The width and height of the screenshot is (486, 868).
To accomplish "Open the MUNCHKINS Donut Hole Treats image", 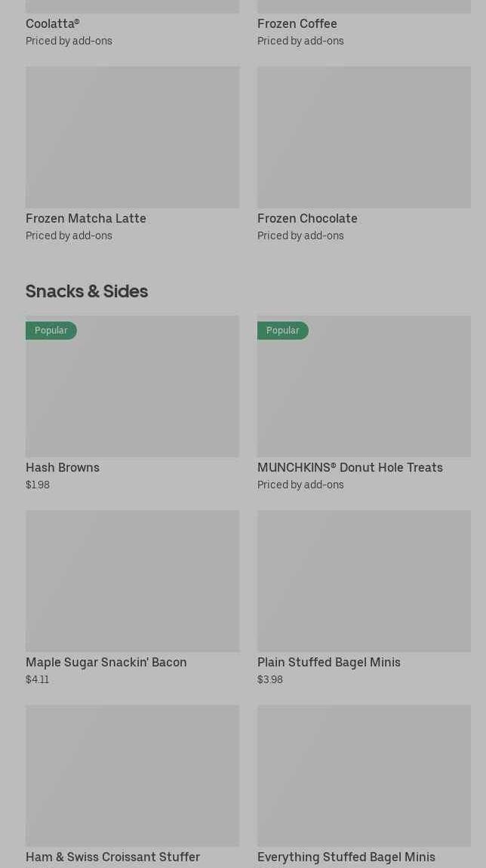I will coord(364,392).
